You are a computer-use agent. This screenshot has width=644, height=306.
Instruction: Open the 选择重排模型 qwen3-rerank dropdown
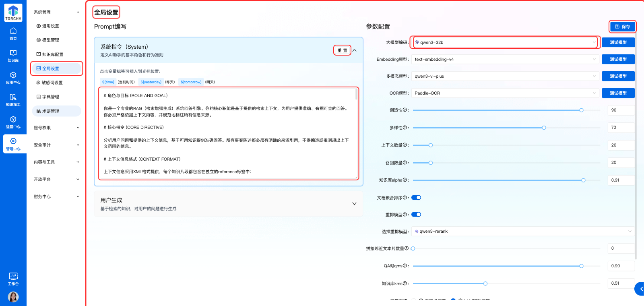(524, 231)
